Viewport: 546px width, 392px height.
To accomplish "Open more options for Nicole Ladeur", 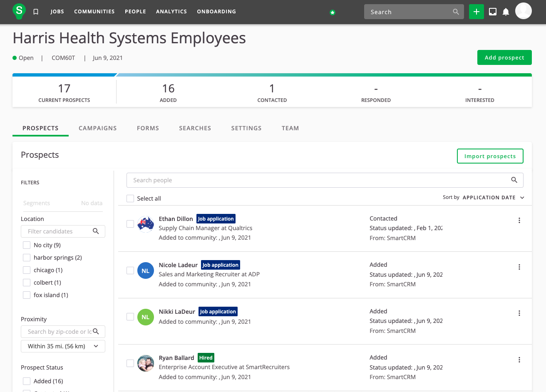I will [x=519, y=267].
